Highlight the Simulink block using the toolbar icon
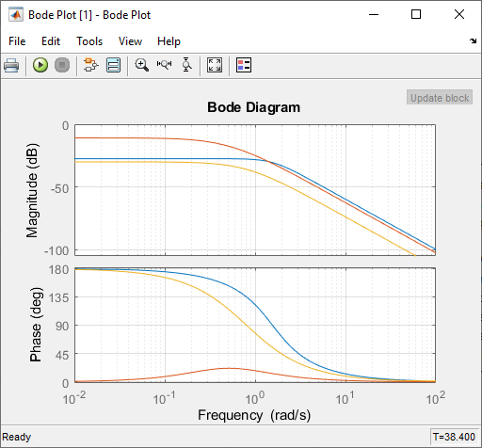Screen dimensions: 482x448 (x=91, y=65)
